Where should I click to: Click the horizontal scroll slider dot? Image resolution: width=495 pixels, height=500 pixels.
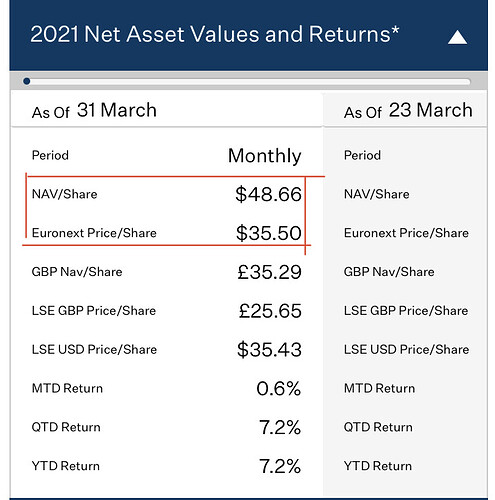coord(27,81)
